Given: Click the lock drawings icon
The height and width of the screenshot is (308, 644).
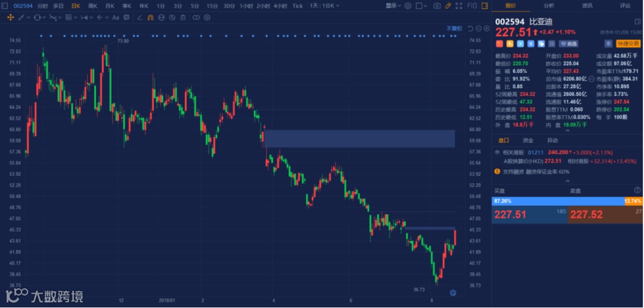Looking at the screenshot, I should tap(162, 18).
